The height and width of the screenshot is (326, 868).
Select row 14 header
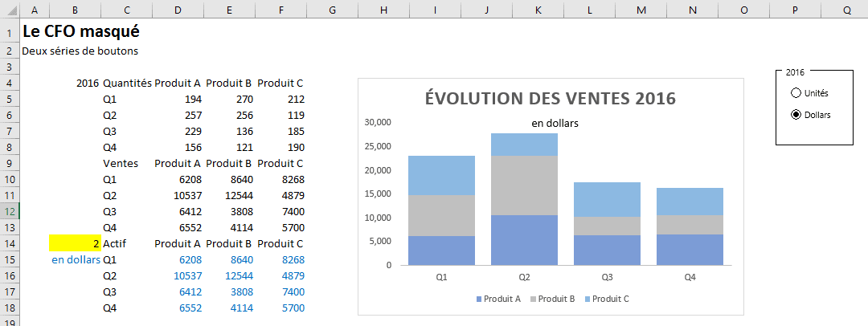click(10, 243)
